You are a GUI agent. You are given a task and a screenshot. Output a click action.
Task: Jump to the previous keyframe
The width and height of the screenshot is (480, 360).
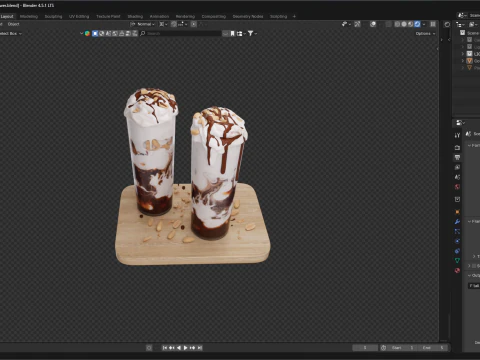(x=172, y=348)
